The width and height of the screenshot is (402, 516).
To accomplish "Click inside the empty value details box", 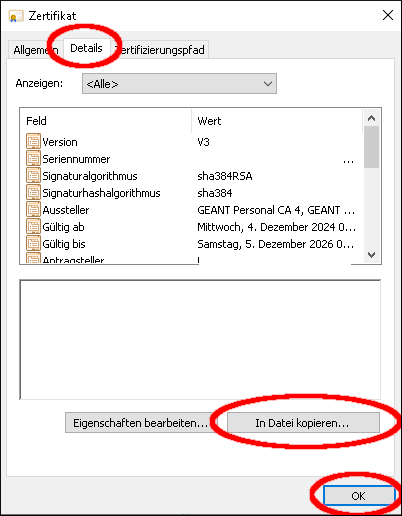I will [x=200, y=339].
